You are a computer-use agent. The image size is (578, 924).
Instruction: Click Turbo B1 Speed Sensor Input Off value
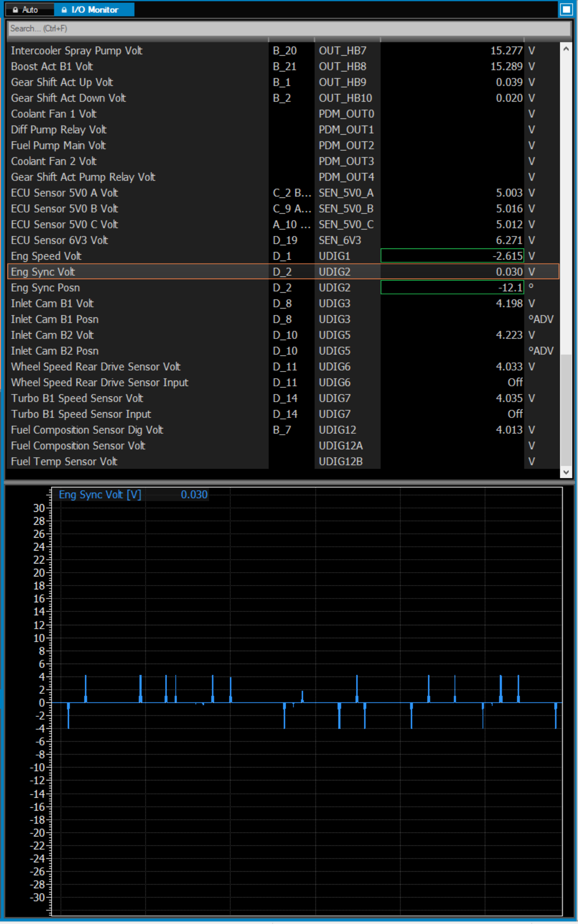[x=515, y=414]
